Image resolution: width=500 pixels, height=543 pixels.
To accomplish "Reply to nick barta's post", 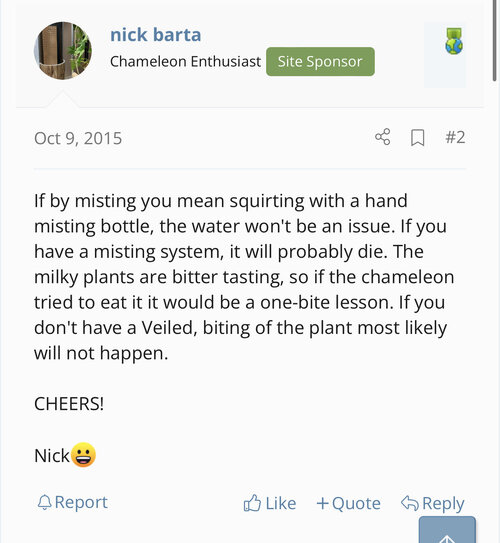I will pyautogui.click(x=432, y=504).
